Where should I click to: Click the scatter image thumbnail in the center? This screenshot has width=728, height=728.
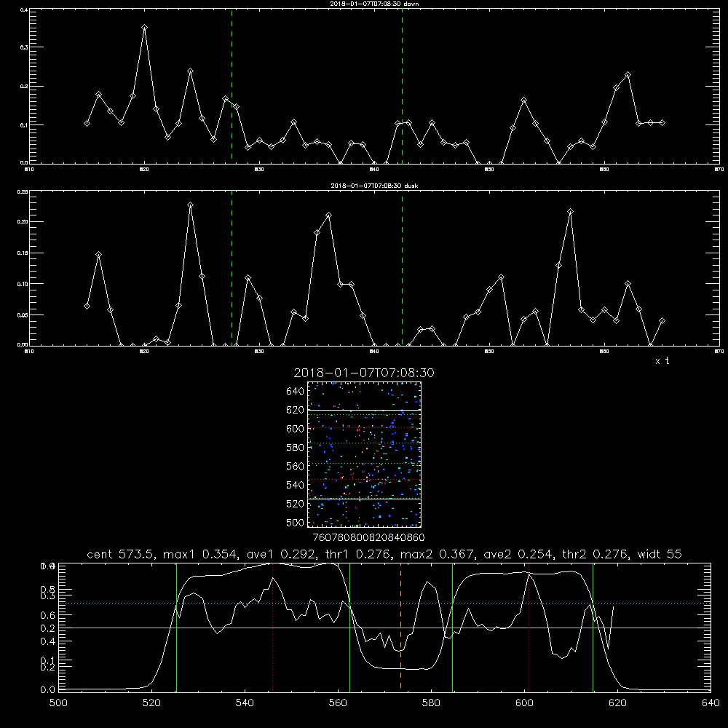point(365,454)
